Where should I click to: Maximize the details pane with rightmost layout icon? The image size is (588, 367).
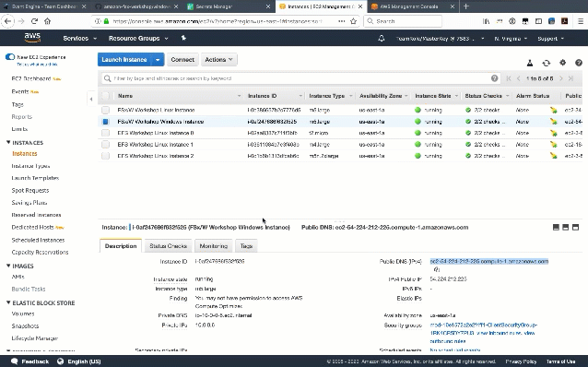click(x=575, y=227)
